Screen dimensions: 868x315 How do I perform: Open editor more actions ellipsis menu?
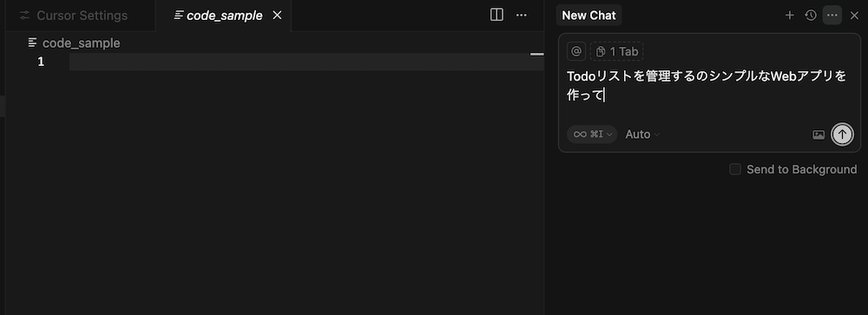522,15
